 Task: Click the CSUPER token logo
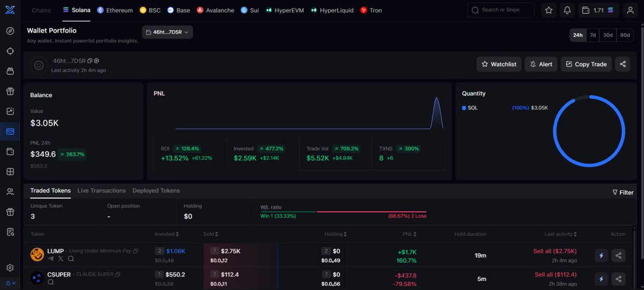click(x=37, y=278)
